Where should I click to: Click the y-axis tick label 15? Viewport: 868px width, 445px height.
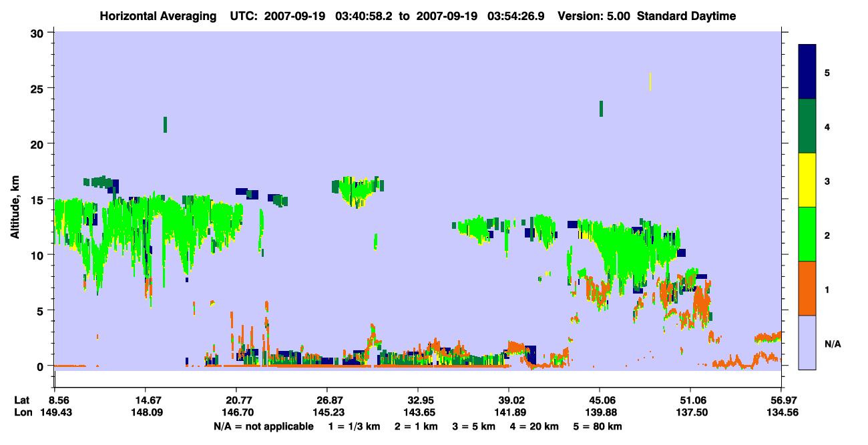39,199
